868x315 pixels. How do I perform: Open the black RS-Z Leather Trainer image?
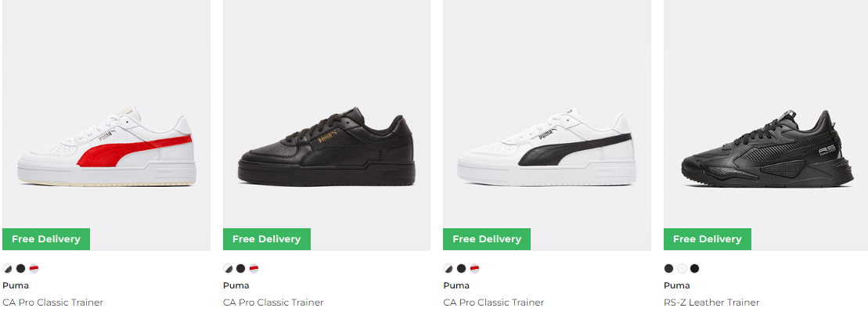[x=766, y=125]
